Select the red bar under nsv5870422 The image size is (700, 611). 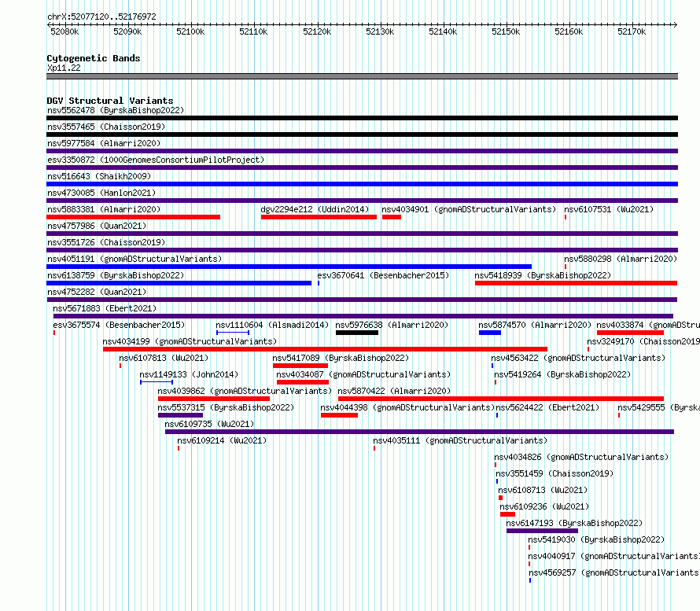click(501, 399)
